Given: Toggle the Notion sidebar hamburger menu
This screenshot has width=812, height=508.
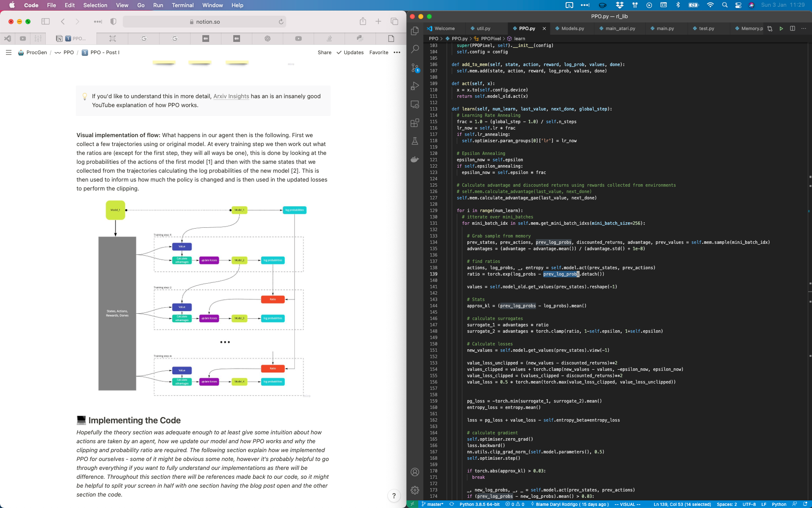Looking at the screenshot, I should pos(8,52).
